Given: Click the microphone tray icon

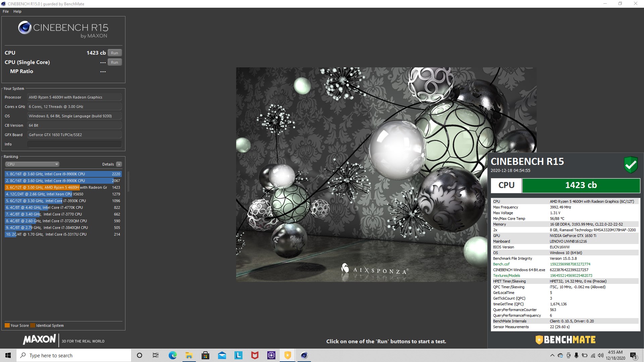Looking at the screenshot, I should (577, 355).
